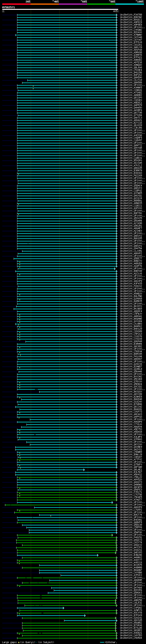Select hit UniRef100_A9RKR2
The height and width of the screenshot is (644, 146).
click(131, 60)
